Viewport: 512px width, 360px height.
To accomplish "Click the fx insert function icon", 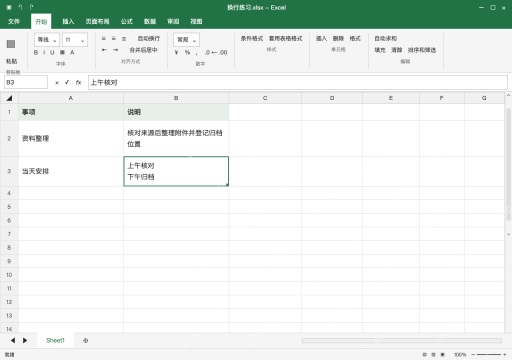I will point(78,82).
